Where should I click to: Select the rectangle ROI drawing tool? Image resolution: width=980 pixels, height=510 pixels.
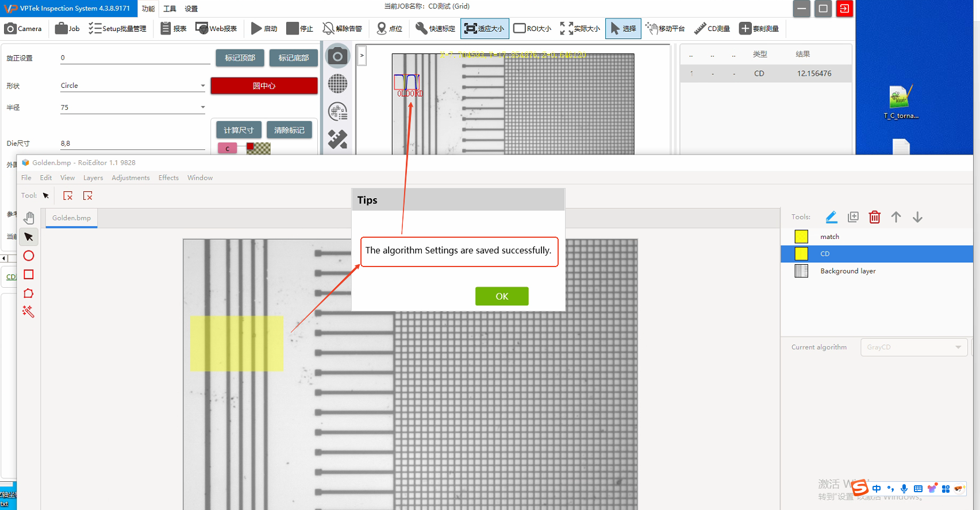[x=28, y=275]
